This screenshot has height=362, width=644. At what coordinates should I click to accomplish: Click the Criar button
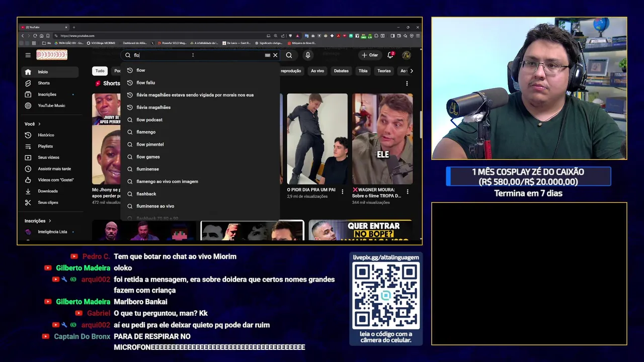(370, 55)
